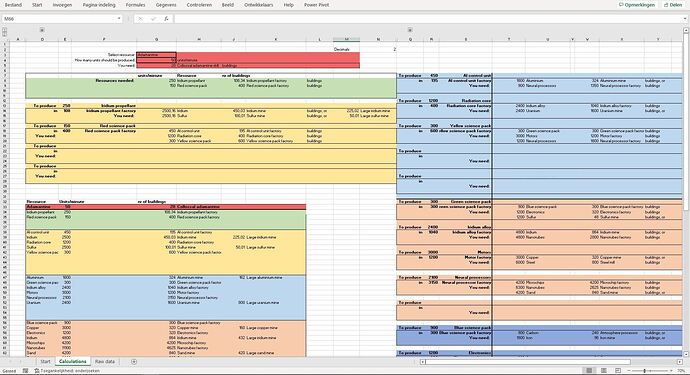Switch to the Raw data sheet
The image size is (690, 375).
(x=105, y=362)
